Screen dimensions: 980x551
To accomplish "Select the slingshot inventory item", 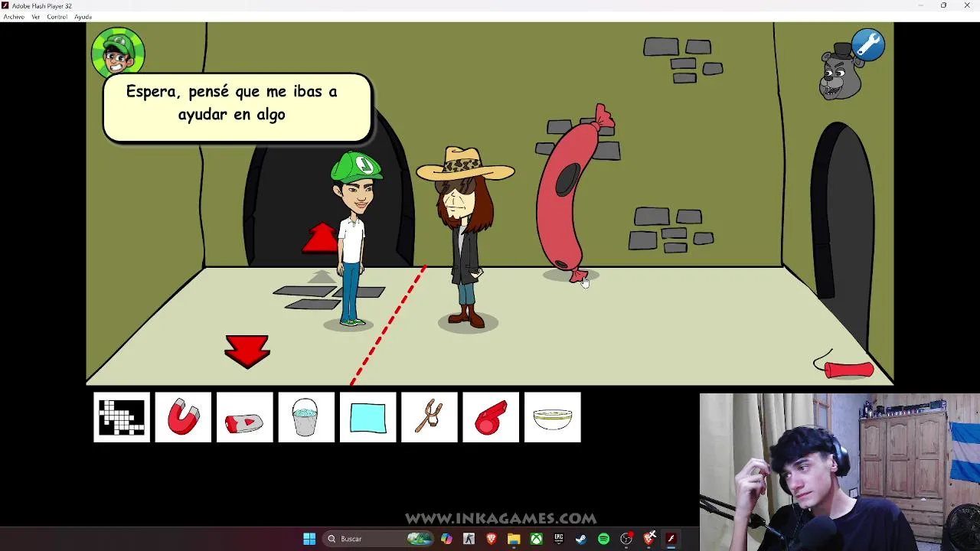I will [430, 417].
